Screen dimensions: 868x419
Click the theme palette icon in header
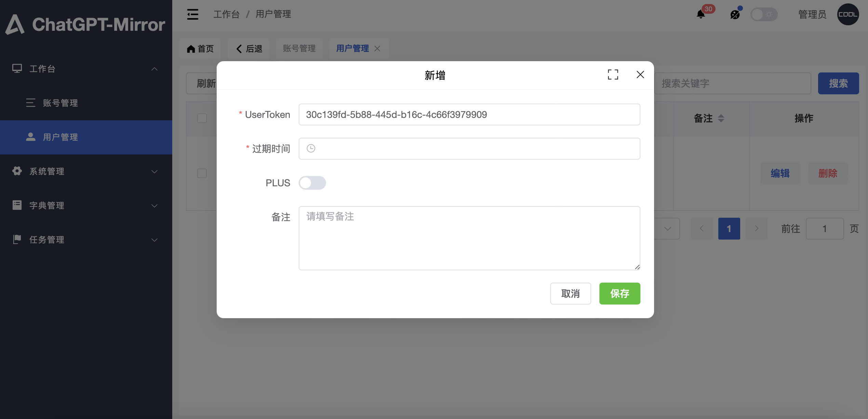(x=735, y=14)
